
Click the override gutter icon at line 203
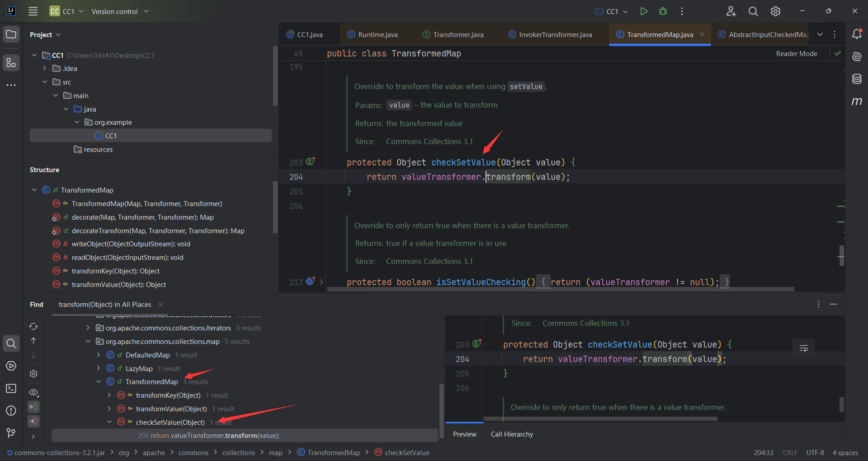coord(311,161)
